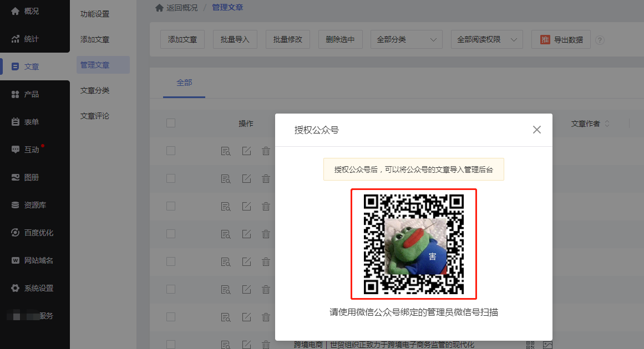The image size is (644, 349).
Task: Click the 删除选中 button
Action: coord(340,39)
